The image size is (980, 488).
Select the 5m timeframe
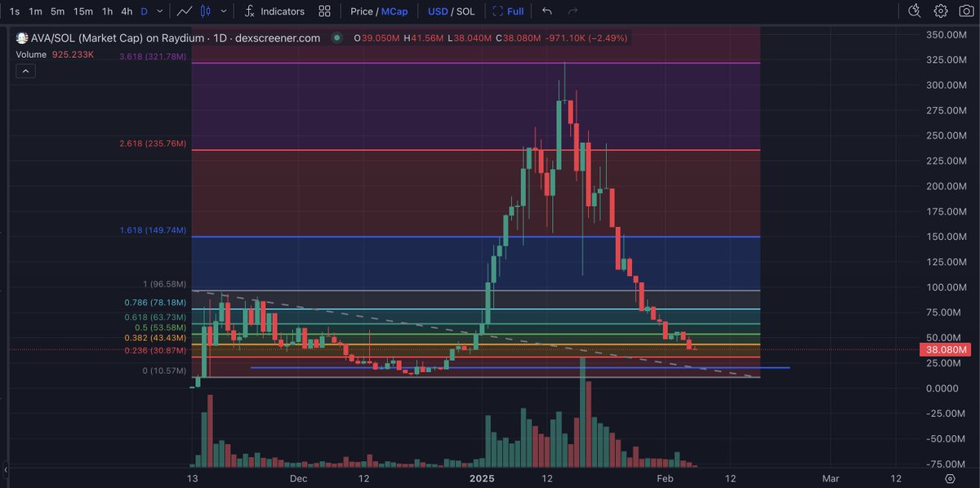tap(57, 11)
